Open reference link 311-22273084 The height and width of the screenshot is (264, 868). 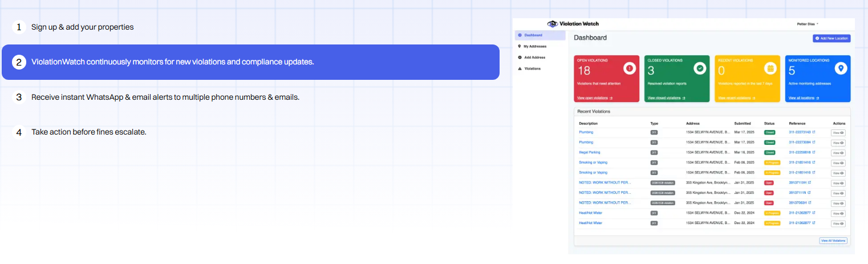click(800, 142)
